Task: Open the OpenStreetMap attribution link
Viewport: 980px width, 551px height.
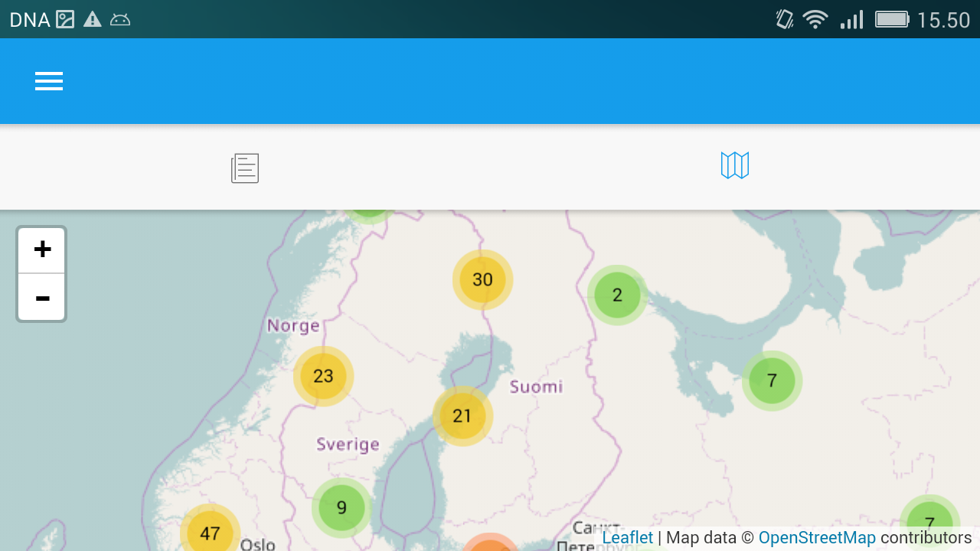Action: 817,538
